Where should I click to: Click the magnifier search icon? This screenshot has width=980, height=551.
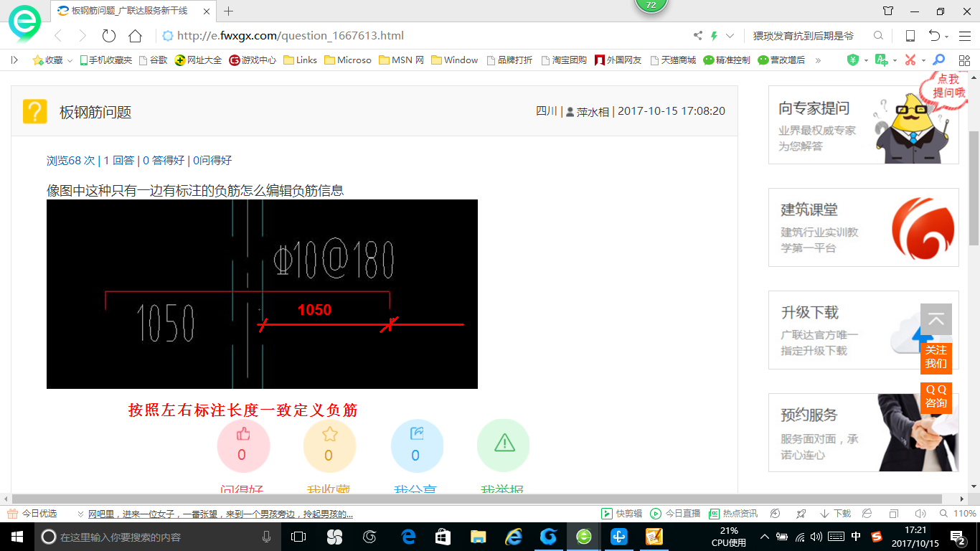(878, 36)
